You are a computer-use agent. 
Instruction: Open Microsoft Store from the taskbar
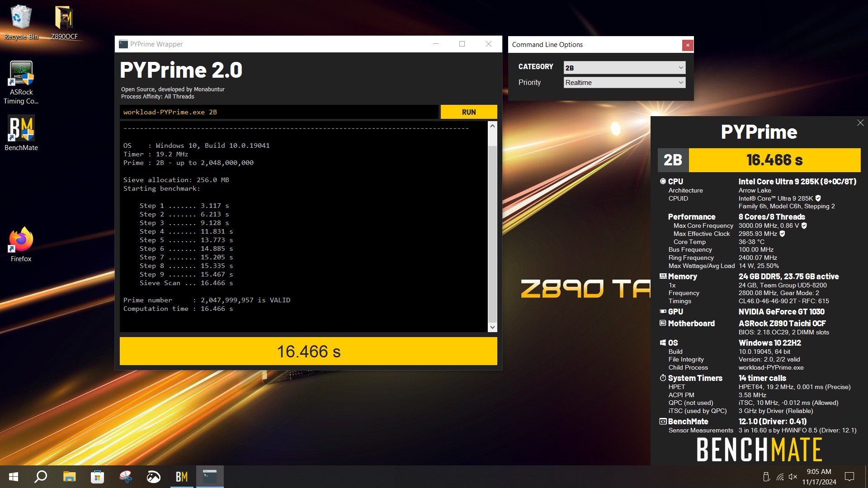click(97, 477)
